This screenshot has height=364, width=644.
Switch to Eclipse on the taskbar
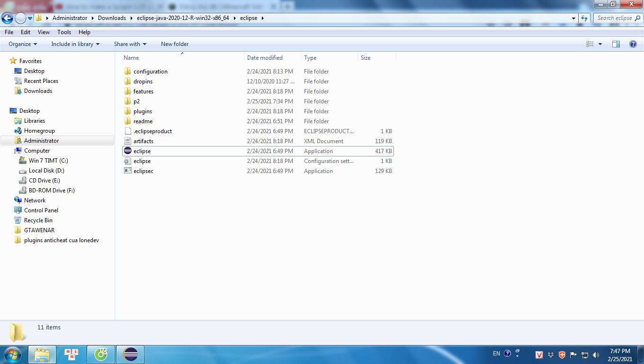tap(130, 354)
